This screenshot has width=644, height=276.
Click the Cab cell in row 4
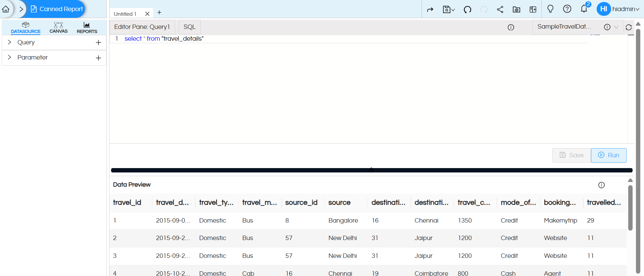pyautogui.click(x=248, y=273)
